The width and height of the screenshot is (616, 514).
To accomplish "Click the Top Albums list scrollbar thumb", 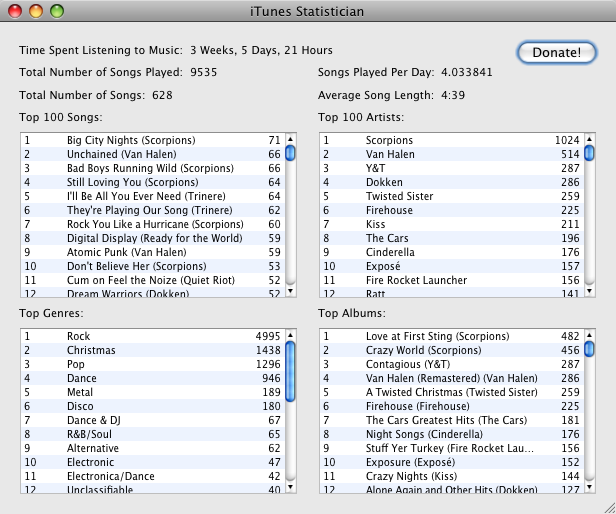I will tap(589, 349).
